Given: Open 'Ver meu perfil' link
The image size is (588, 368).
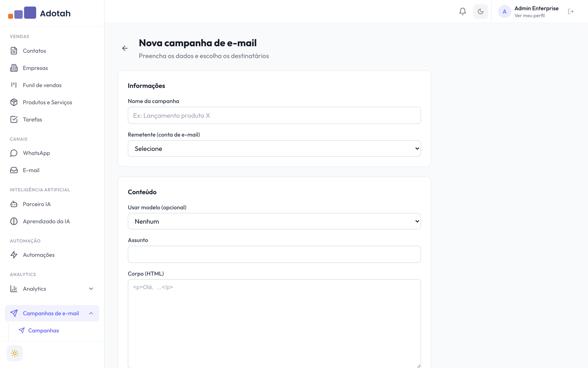Looking at the screenshot, I should point(529,16).
